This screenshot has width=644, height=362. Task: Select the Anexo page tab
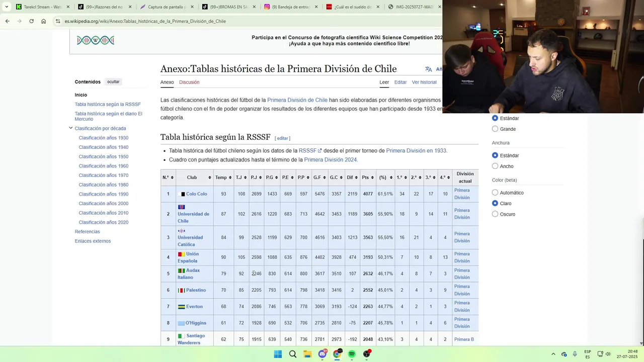click(167, 82)
